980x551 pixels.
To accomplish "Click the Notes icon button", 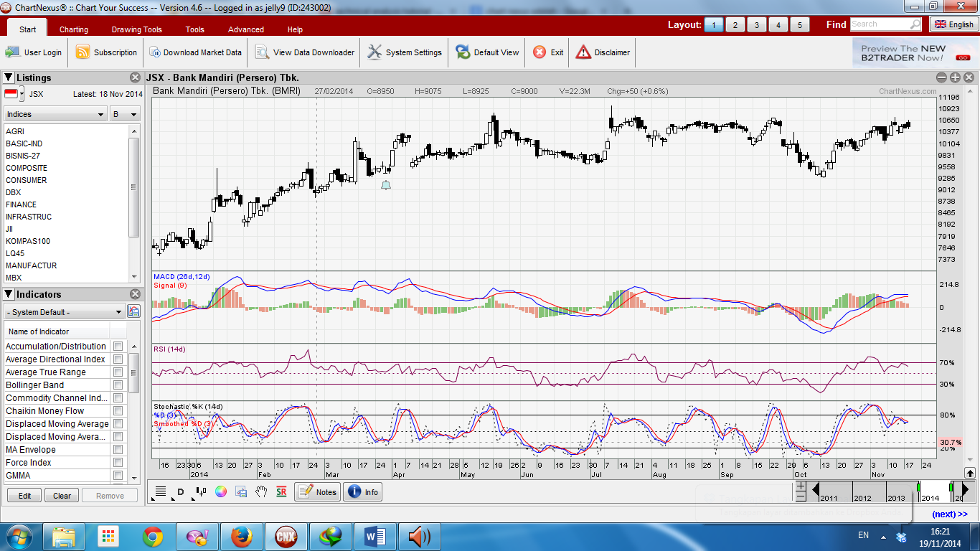I will click(x=317, y=491).
